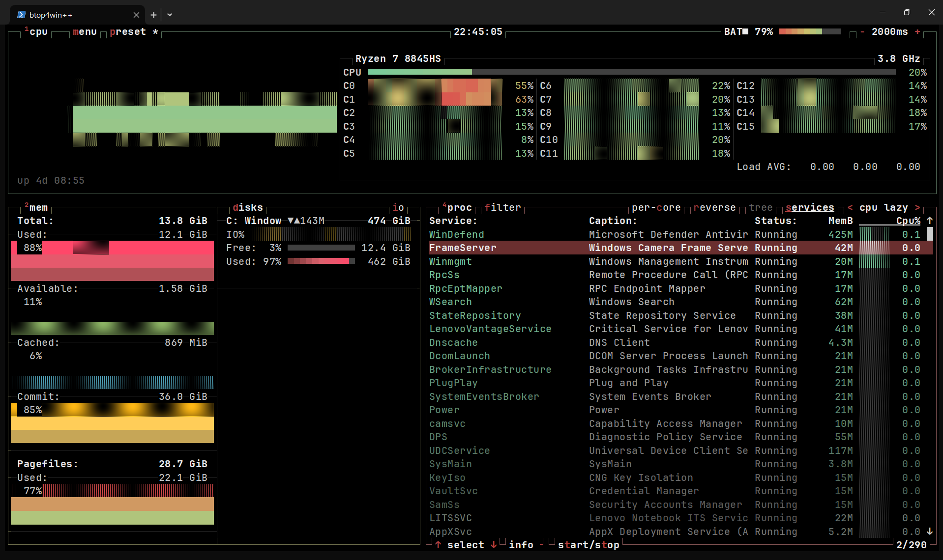
Task: Toggle io mode in disks panel
Action: pos(398,207)
